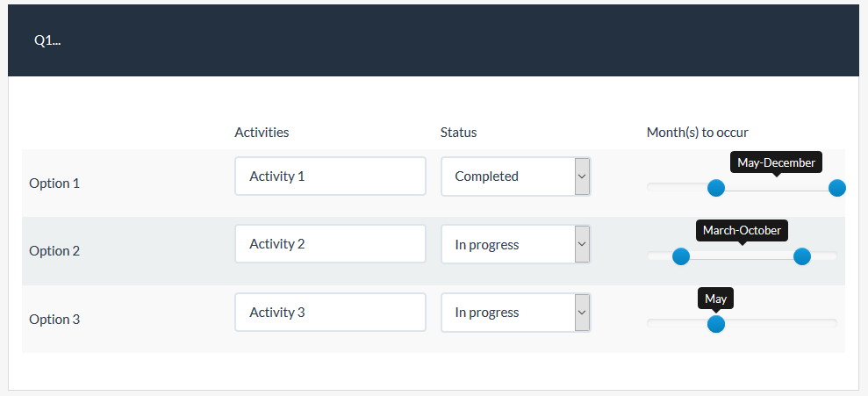
Task: Expand Option 2's In progress status dropdown
Action: tap(515, 244)
